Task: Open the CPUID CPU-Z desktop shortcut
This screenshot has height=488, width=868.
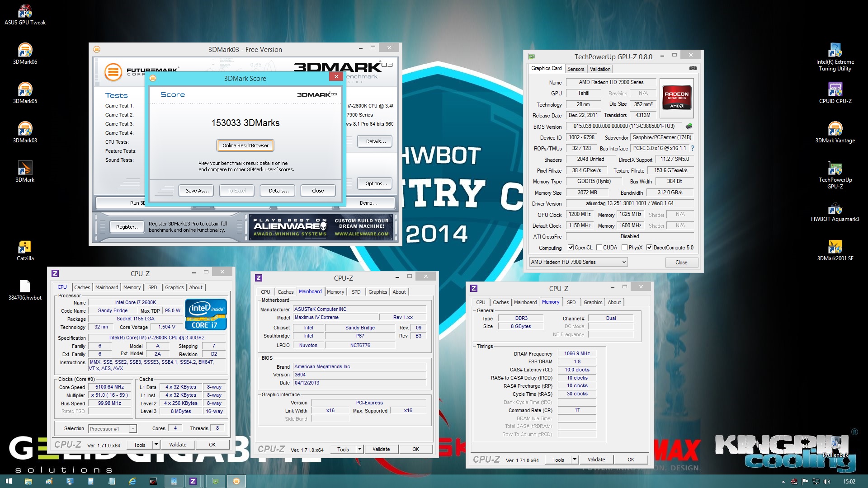Action: (x=835, y=94)
